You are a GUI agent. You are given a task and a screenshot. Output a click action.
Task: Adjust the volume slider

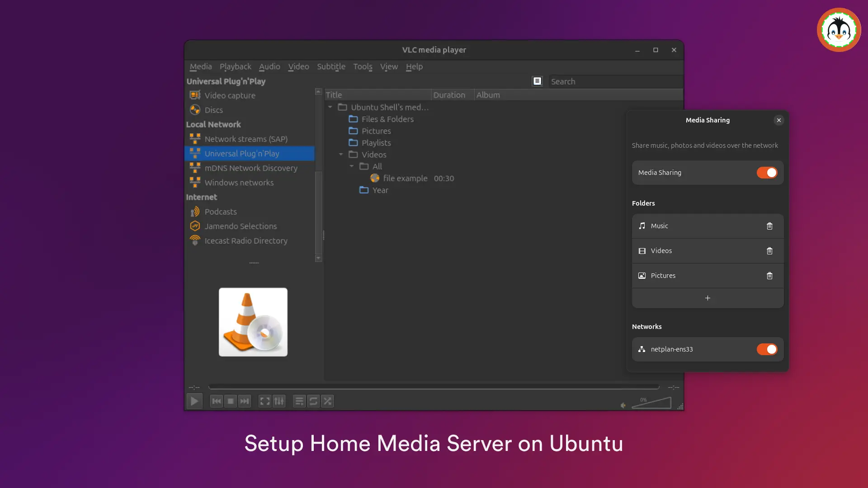coord(651,404)
